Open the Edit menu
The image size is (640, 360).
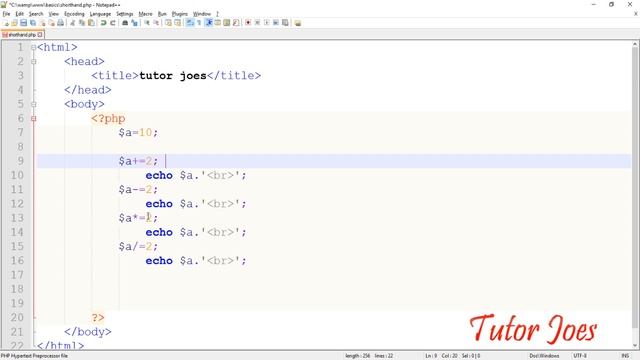[x=20, y=14]
